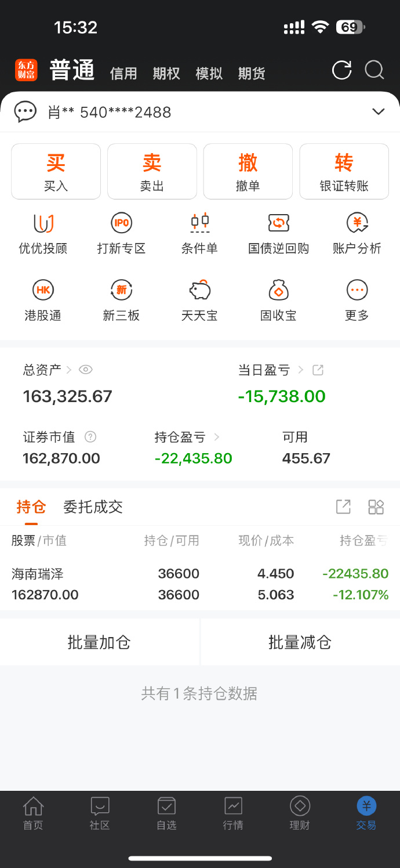Viewport: 400px width, 868px height.
Task: Toggle visibility of total assets with eye icon
Action: [x=85, y=370]
